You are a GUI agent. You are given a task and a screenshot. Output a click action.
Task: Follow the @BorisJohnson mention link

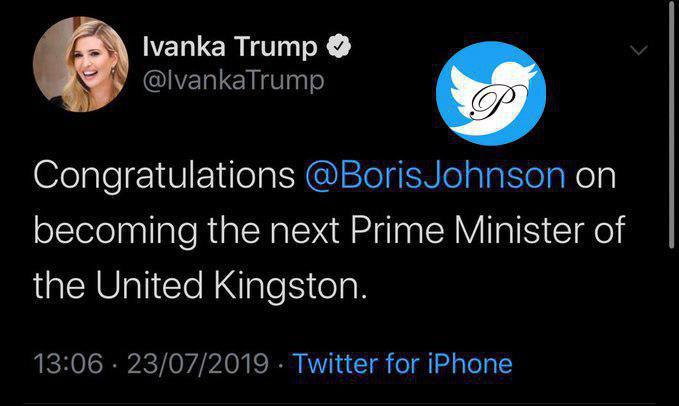click(x=436, y=175)
